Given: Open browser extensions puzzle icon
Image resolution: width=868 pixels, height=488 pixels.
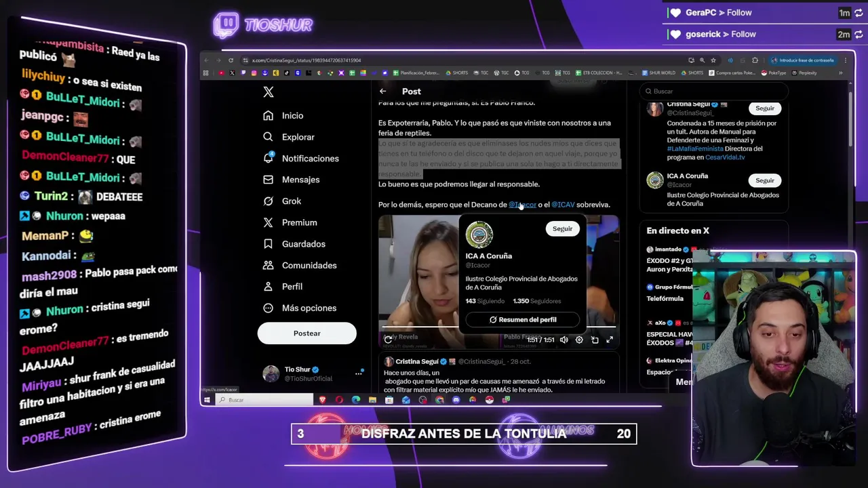Looking at the screenshot, I should click(755, 60).
